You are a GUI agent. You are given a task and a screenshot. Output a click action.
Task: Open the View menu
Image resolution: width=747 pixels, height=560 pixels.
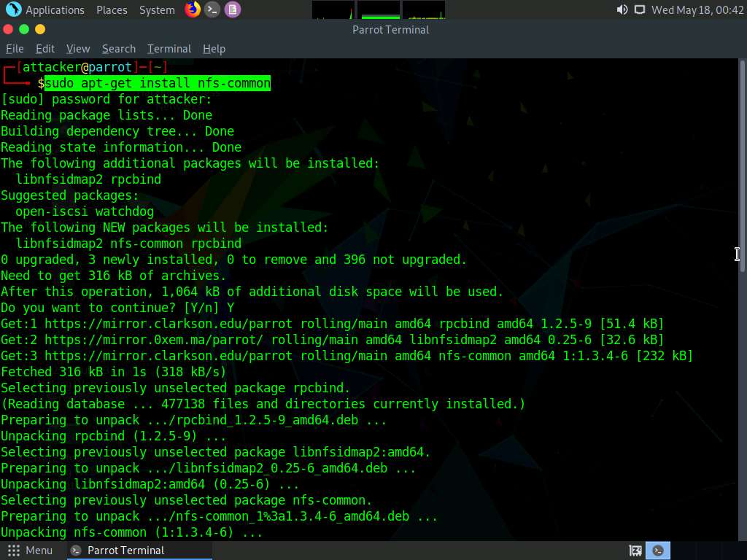tap(78, 49)
